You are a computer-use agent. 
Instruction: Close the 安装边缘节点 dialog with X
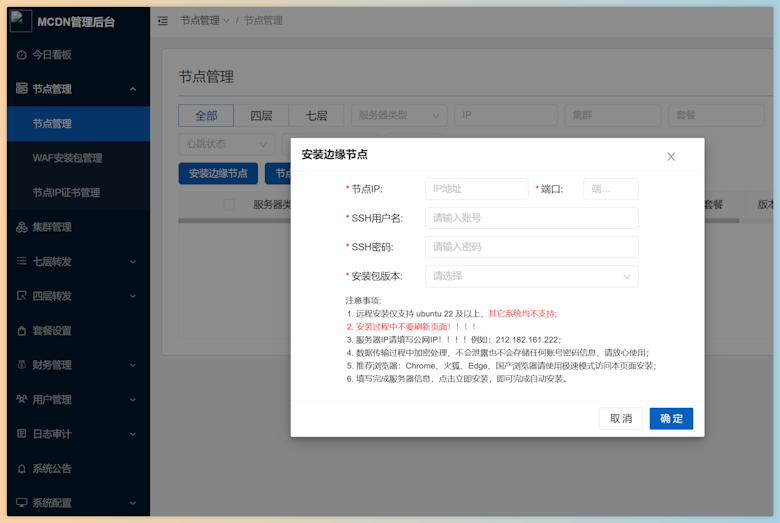tap(671, 157)
